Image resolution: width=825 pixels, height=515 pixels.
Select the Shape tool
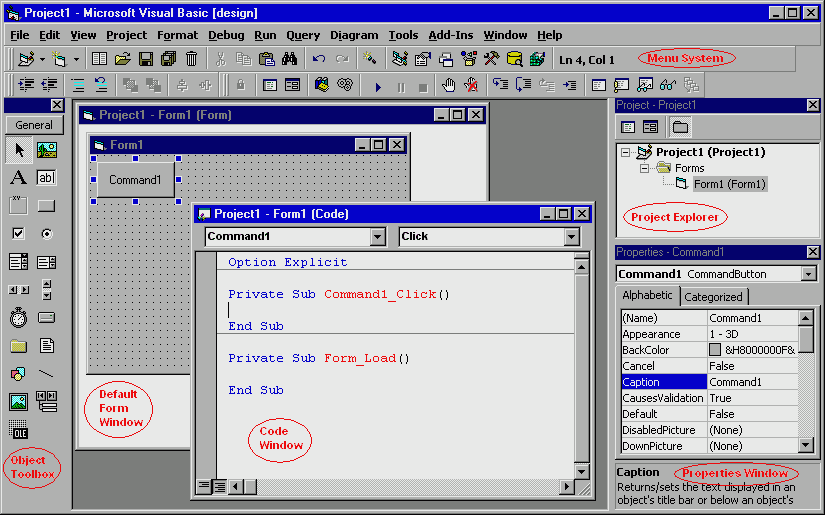coord(19,373)
